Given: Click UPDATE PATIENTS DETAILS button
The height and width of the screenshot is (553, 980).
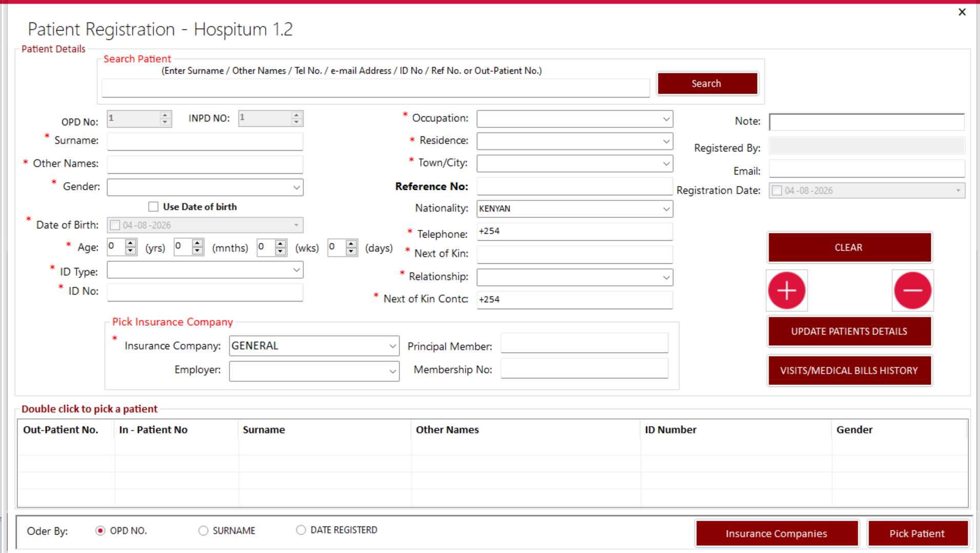Looking at the screenshot, I should (x=849, y=331).
